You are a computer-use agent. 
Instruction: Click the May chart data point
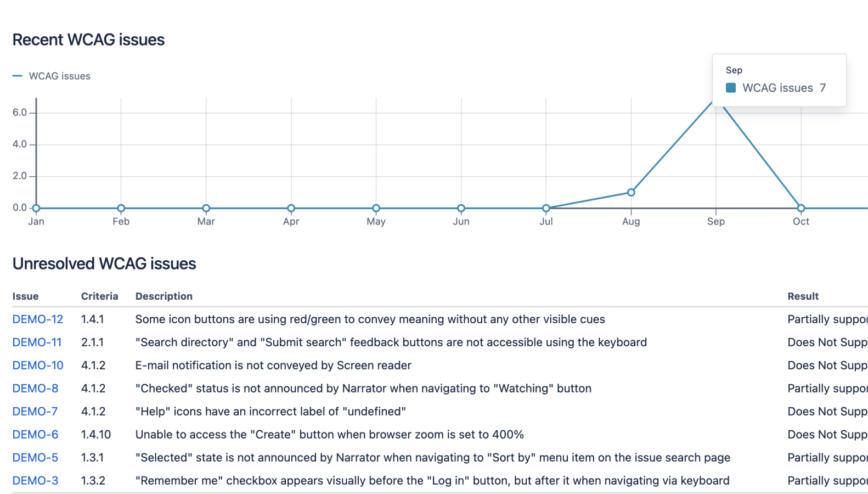(x=376, y=208)
